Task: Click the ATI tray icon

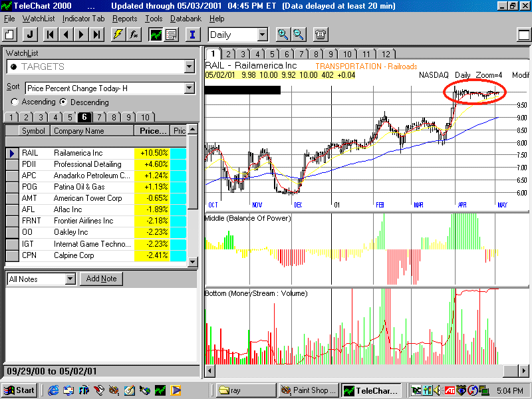Action: (450, 390)
